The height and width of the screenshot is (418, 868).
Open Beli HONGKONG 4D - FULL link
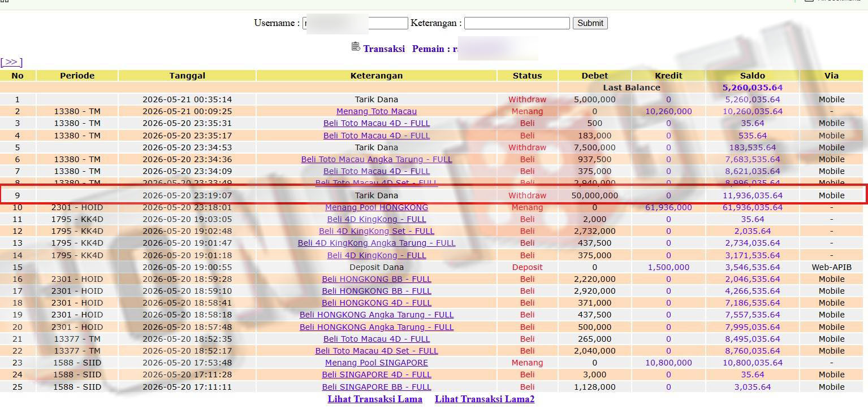(377, 303)
